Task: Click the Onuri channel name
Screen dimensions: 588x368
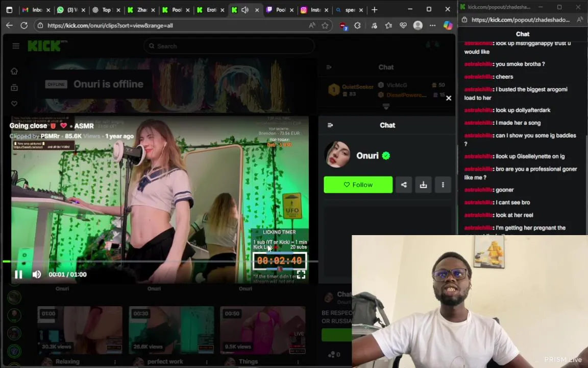Action: click(367, 155)
